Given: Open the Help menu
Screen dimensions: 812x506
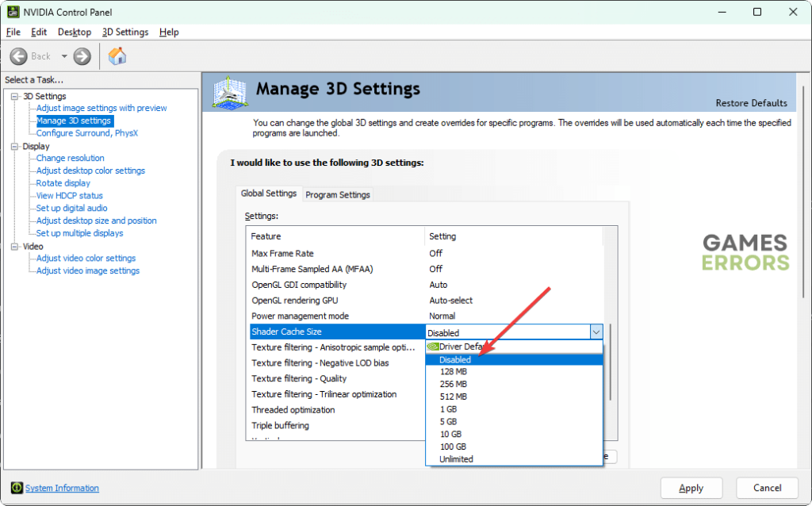Looking at the screenshot, I should [169, 32].
